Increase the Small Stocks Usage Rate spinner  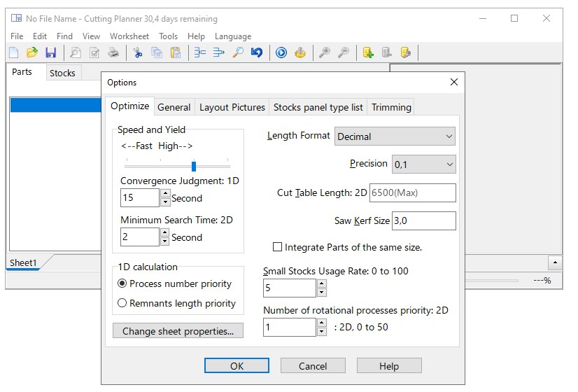322,283
